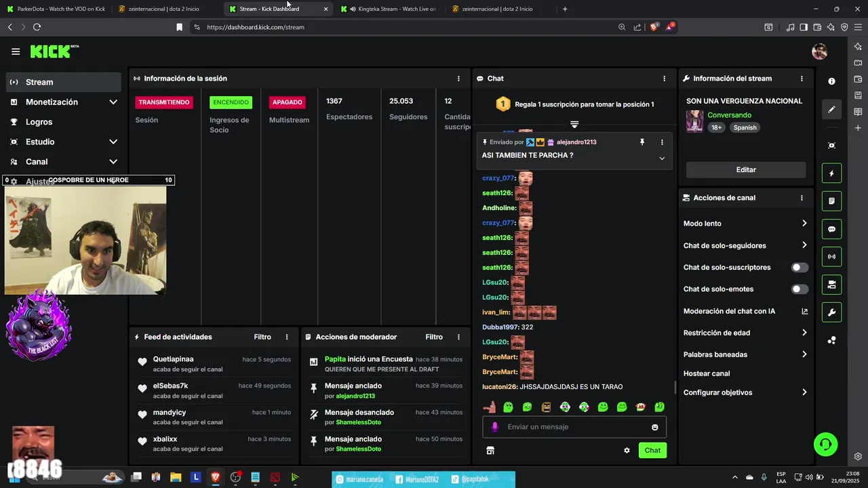Open Brave browser in the taskbar
Image resolution: width=868 pixels, height=488 pixels.
[x=216, y=477]
